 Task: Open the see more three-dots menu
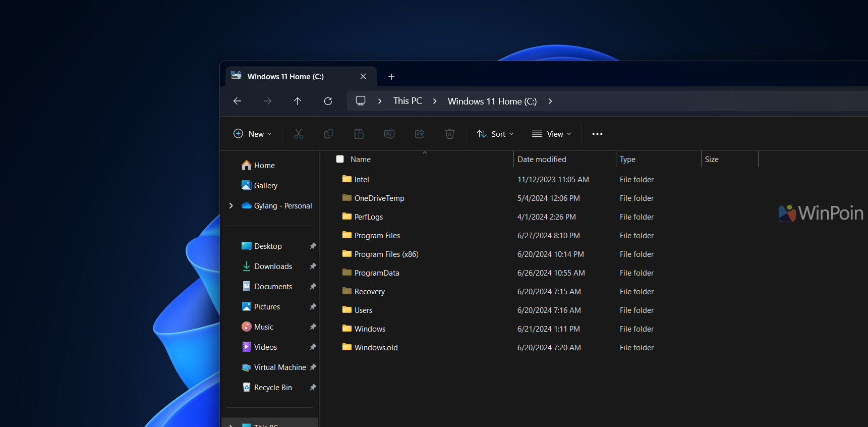pyautogui.click(x=597, y=134)
